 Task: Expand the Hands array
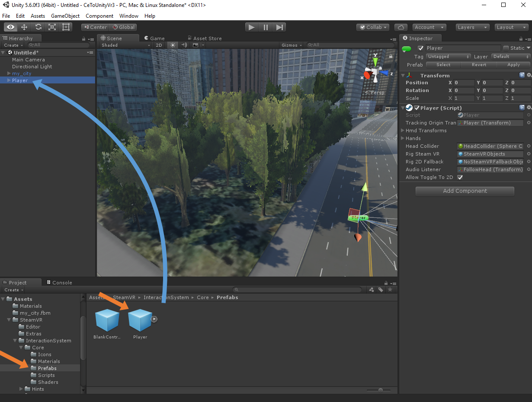pyautogui.click(x=403, y=138)
